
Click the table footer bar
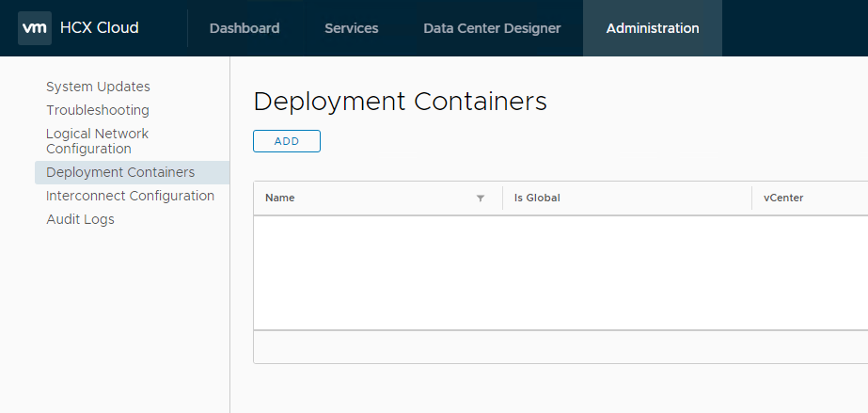click(560, 346)
